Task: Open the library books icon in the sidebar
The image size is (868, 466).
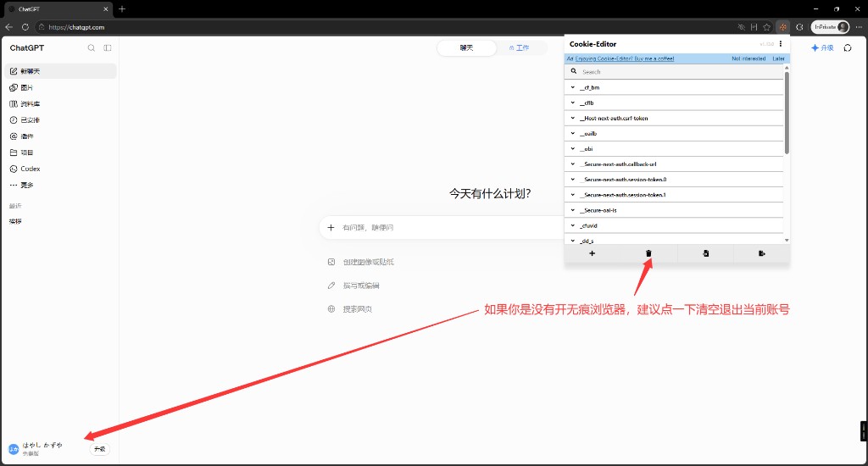Action: point(14,103)
